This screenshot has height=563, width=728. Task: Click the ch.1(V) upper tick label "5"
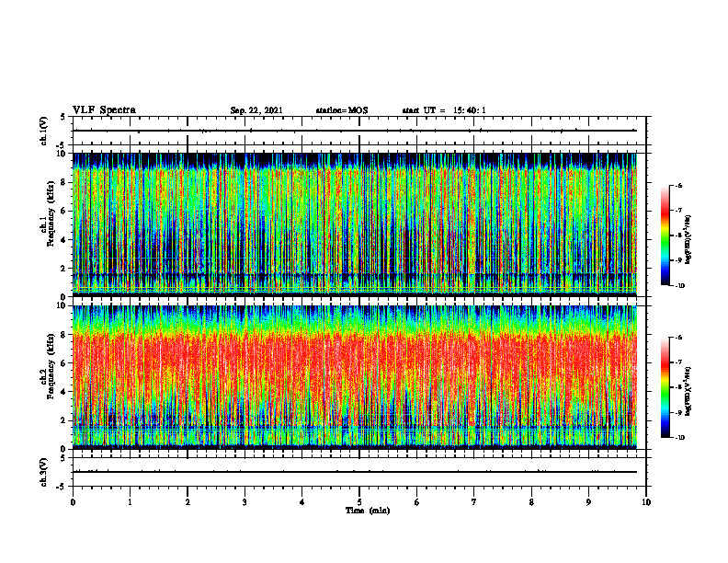coord(63,117)
